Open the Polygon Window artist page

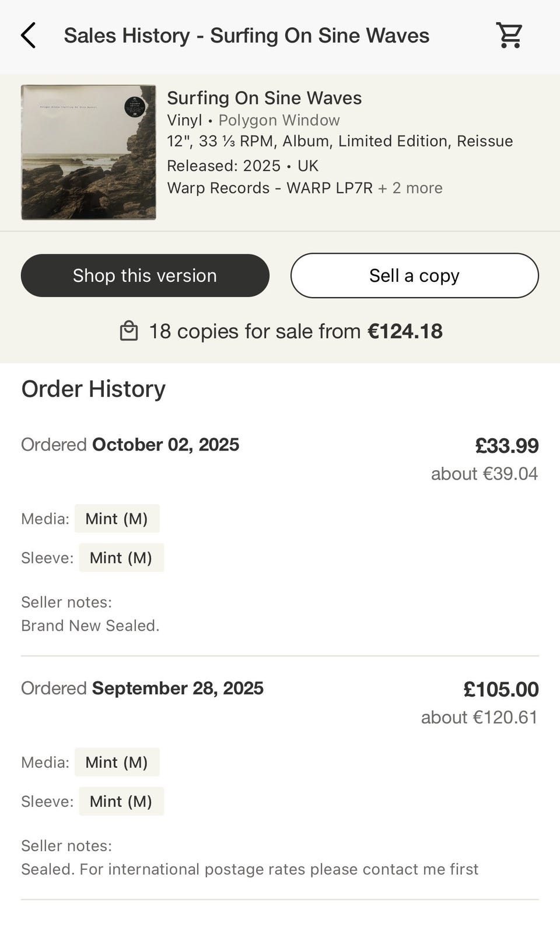pyautogui.click(x=279, y=120)
